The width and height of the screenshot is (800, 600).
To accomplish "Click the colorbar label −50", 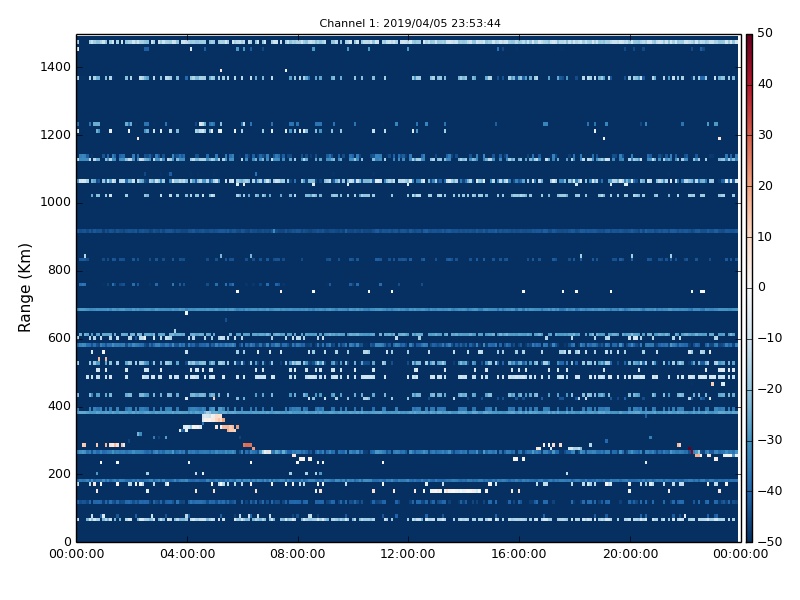I will point(770,542).
